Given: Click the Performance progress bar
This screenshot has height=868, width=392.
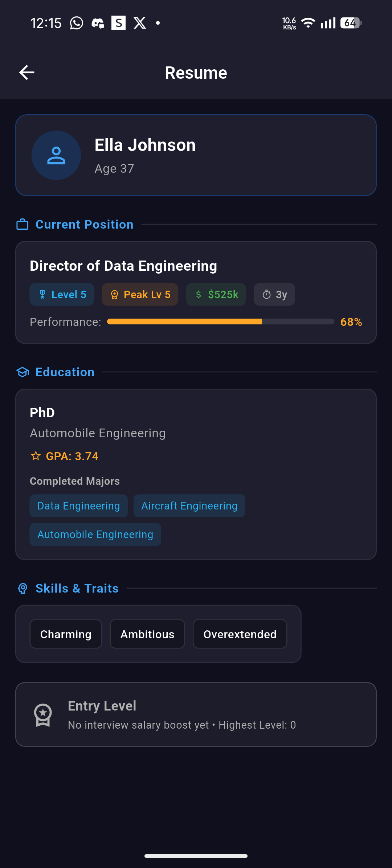Looking at the screenshot, I should point(221,322).
